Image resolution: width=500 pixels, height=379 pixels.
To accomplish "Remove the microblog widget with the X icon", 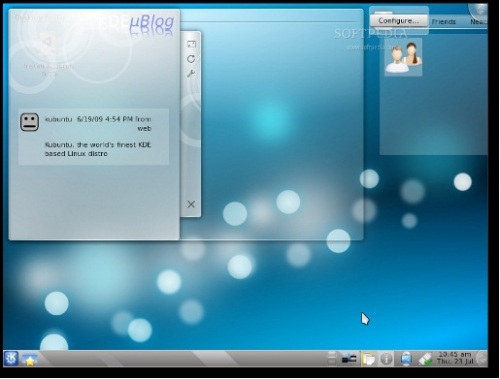I will coord(191,204).
